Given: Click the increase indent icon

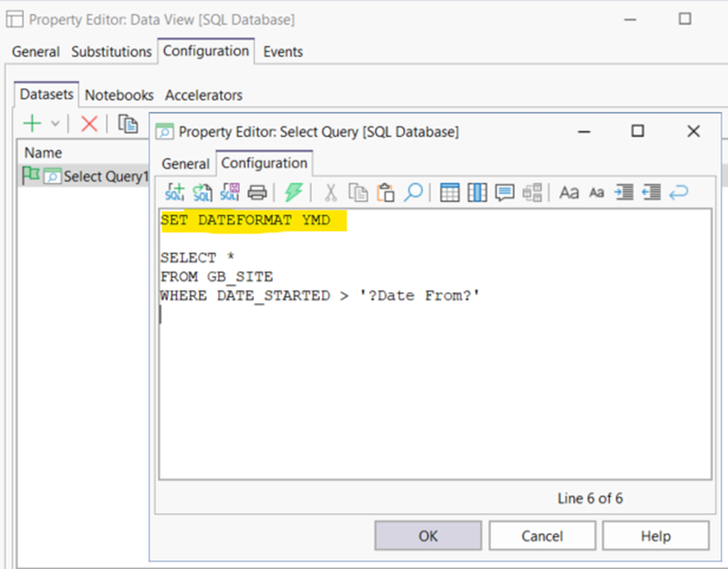Looking at the screenshot, I should pos(623,192).
